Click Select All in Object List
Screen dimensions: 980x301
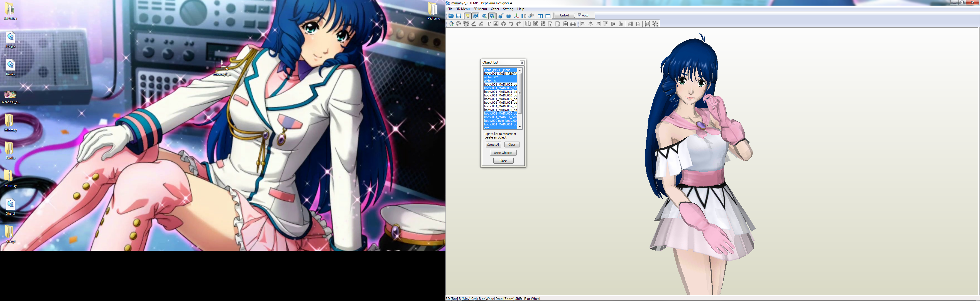[493, 145]
